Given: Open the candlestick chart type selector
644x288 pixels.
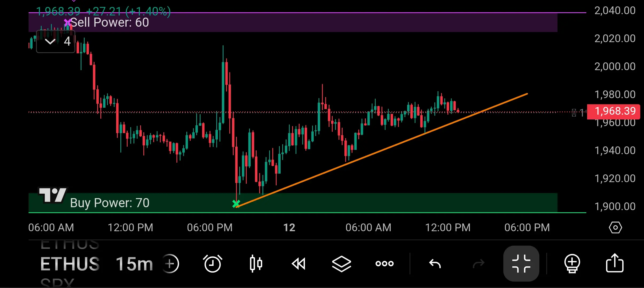Looking at the screenshot, I should pyautogui.click(x=256, y=264).
